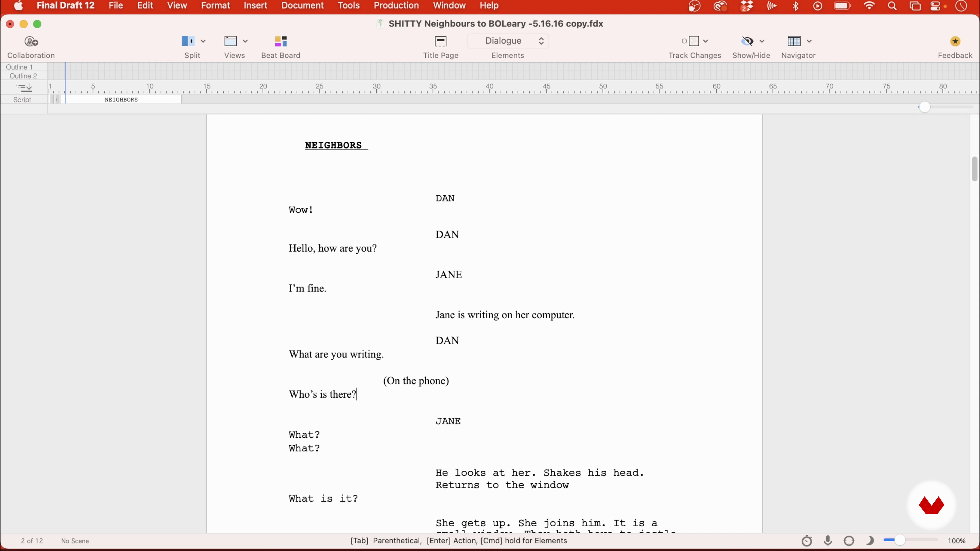Screen dimensions: 980x551
Task: Open the Tools menu
Action: click(349, 6)
